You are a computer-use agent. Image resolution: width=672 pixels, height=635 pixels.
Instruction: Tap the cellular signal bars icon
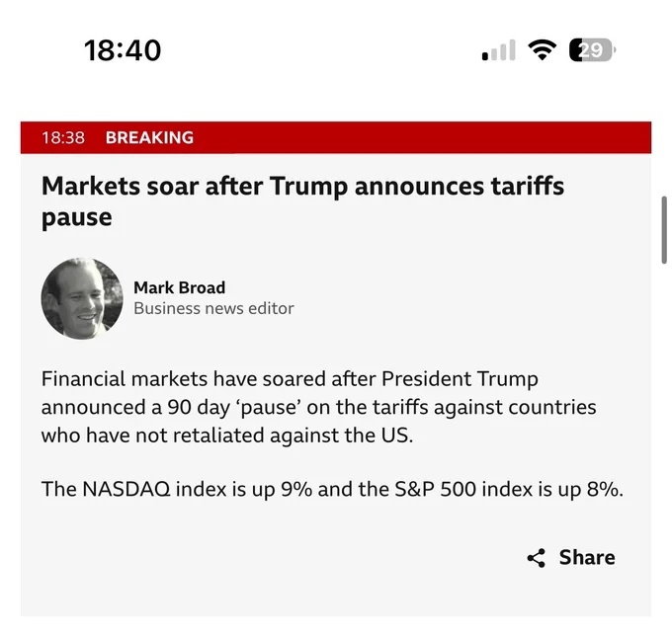pos(498,50)
